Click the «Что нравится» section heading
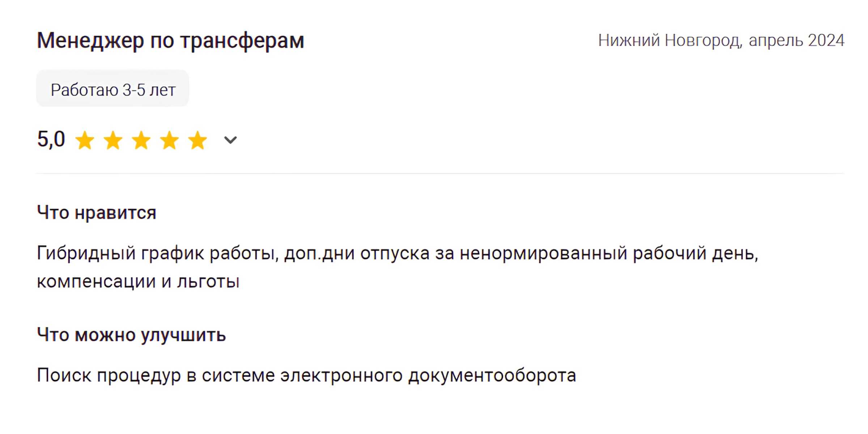This screenshot has height=434, width=868. (97, 213)
